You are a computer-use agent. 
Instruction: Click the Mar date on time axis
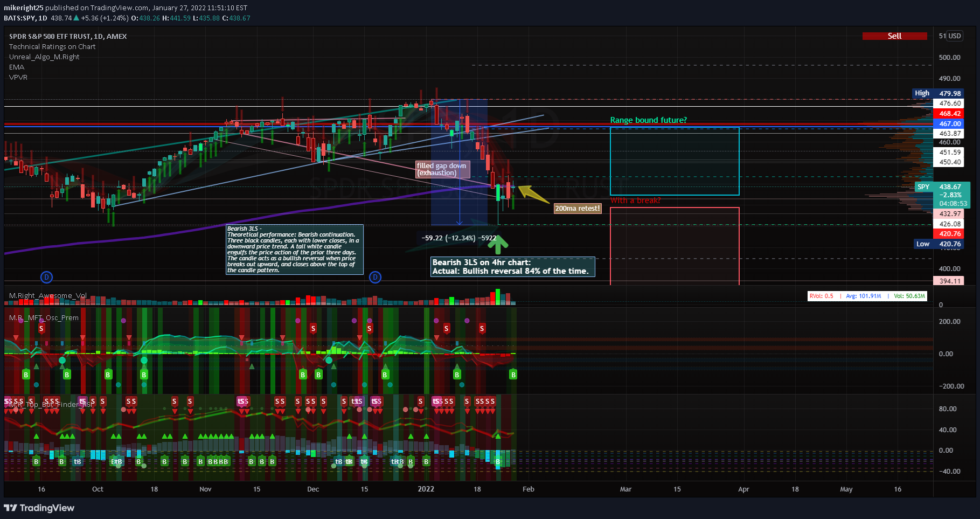625,489
